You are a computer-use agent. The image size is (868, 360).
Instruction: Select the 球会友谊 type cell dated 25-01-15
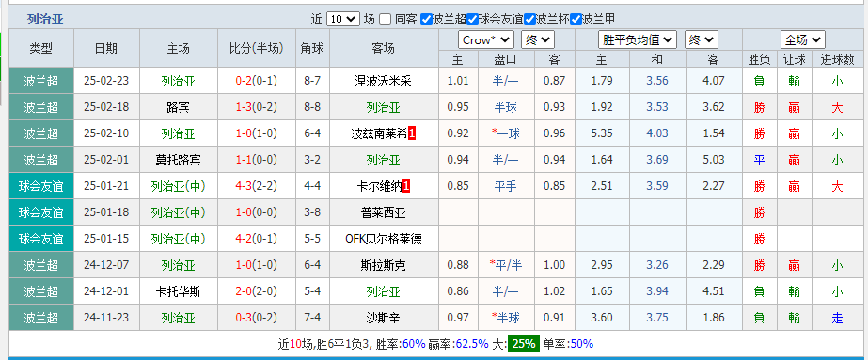(41, 239)
